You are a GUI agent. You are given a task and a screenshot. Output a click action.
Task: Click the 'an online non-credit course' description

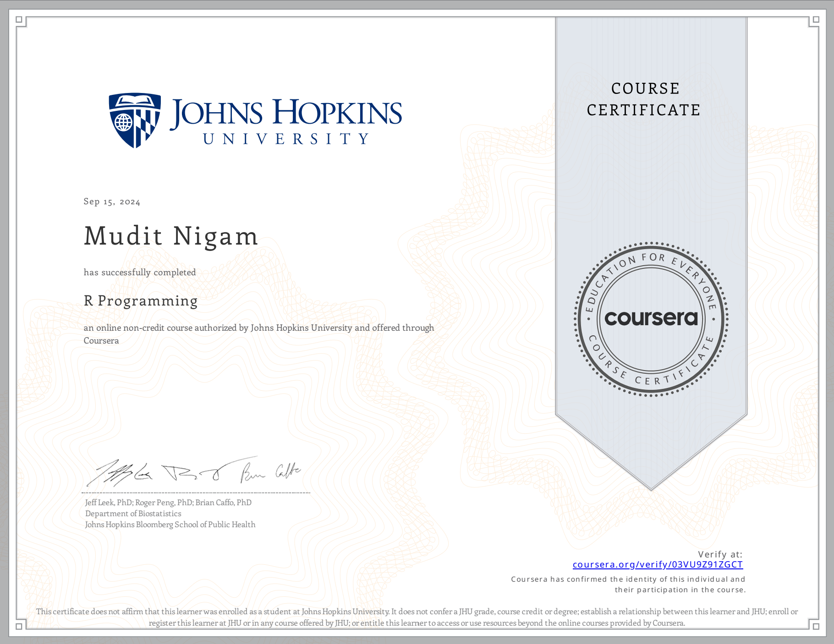pyautogui.click(x=258, y=334)
